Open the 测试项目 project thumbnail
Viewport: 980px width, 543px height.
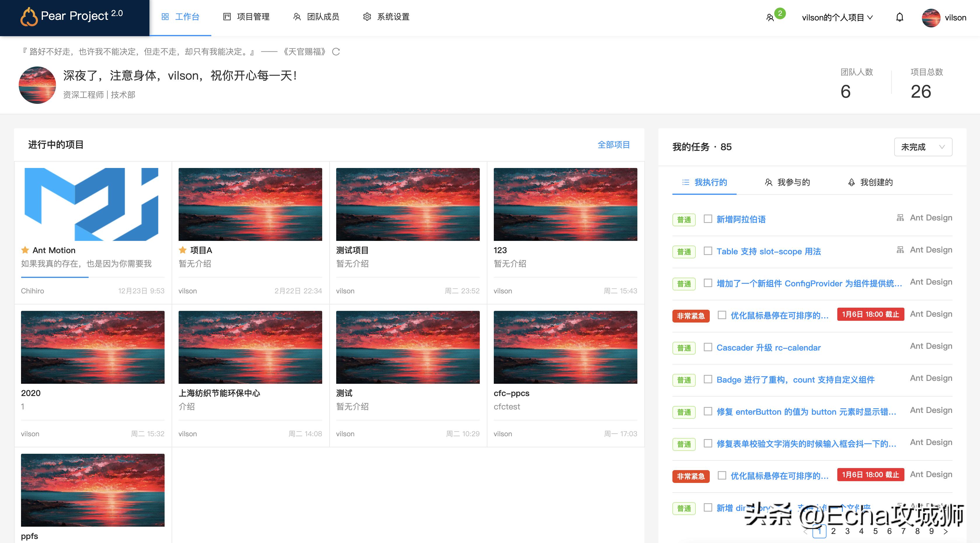[x=408, y=204]
